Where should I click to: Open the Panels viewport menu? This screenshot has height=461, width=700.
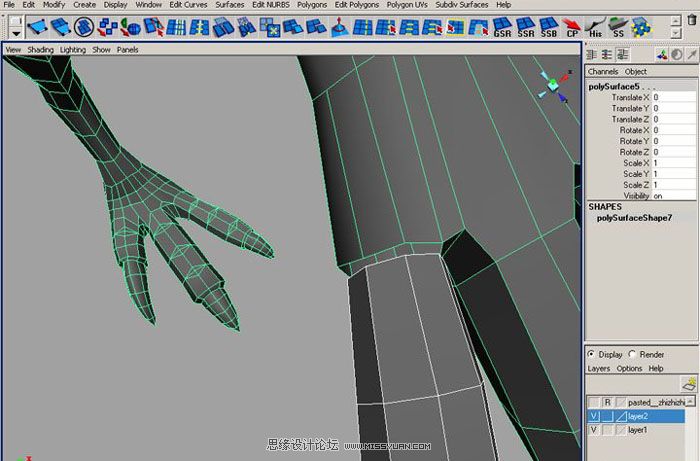pos(127,49)
